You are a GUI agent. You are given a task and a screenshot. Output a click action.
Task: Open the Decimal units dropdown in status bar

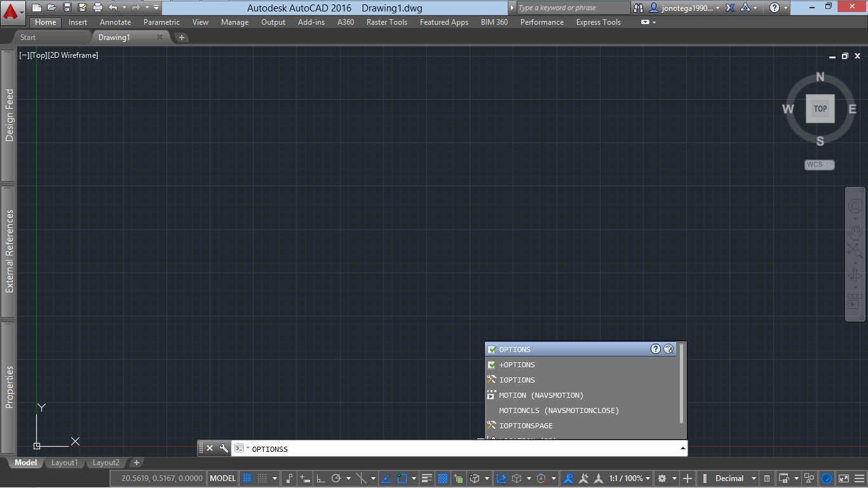[x=754, y=478]
